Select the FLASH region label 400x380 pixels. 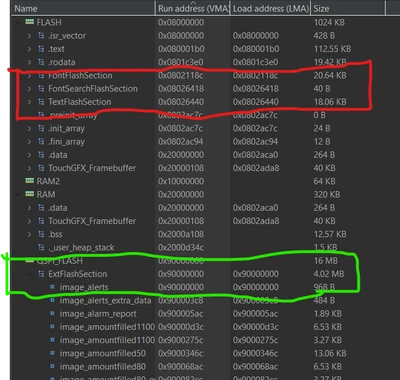49,22
